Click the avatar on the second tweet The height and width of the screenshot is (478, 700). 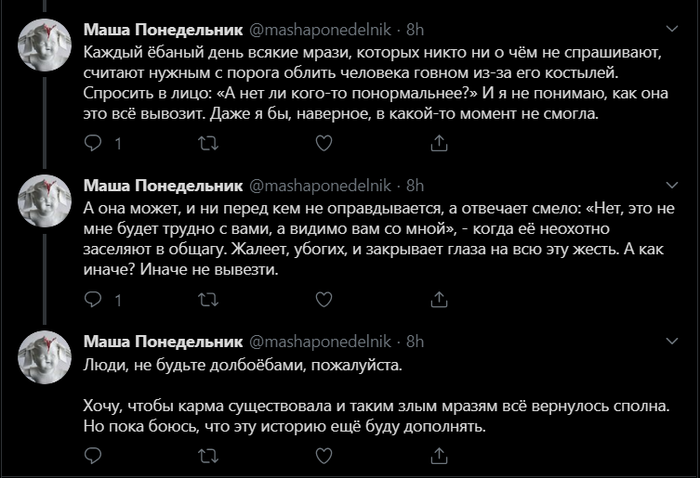tap(44, 199)
